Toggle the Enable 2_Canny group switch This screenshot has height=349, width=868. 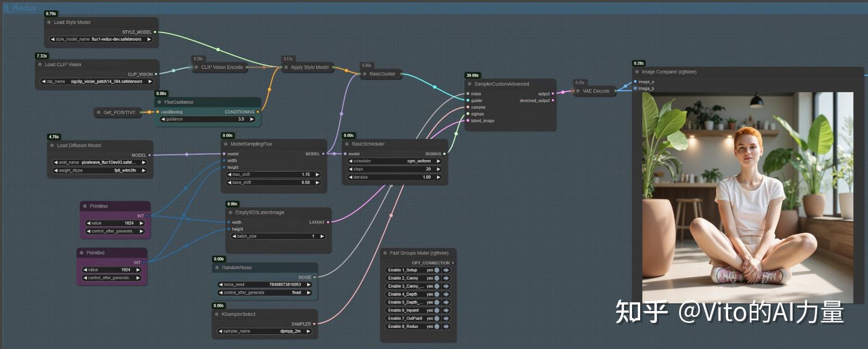point(436,278)
